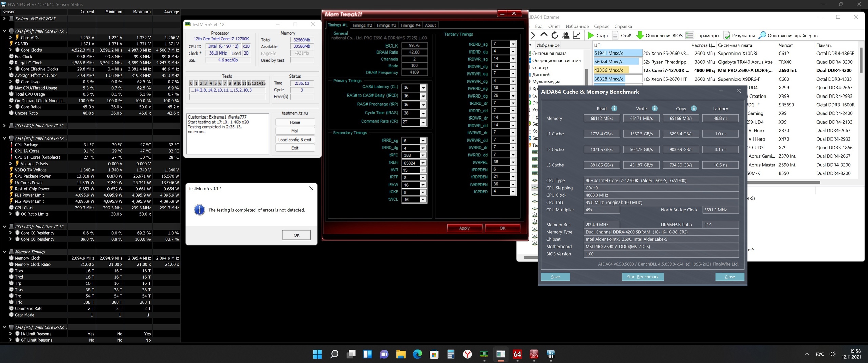Click OK in TestMem5 completion dialog
The image size is (868, 363).
pos(296,235)
